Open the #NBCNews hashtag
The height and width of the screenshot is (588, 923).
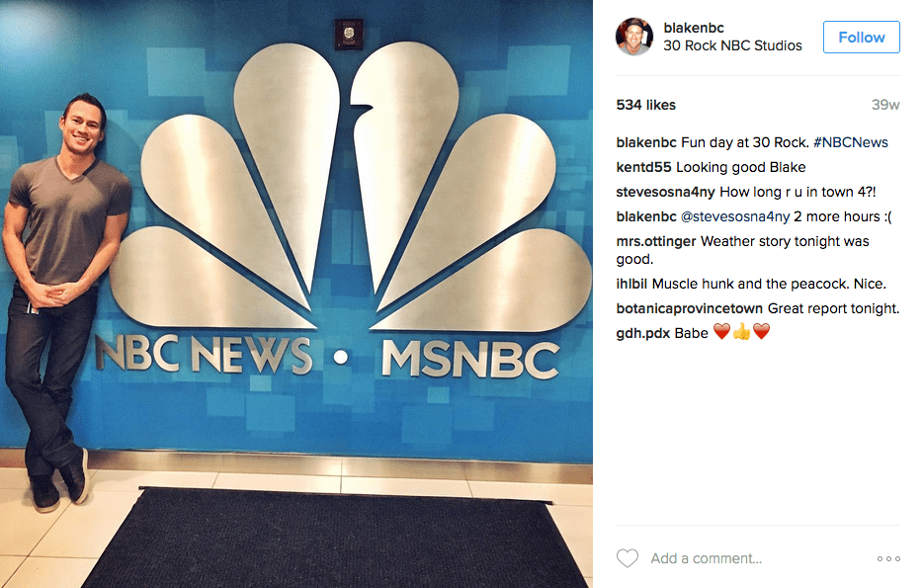click(x=851, y=142)
